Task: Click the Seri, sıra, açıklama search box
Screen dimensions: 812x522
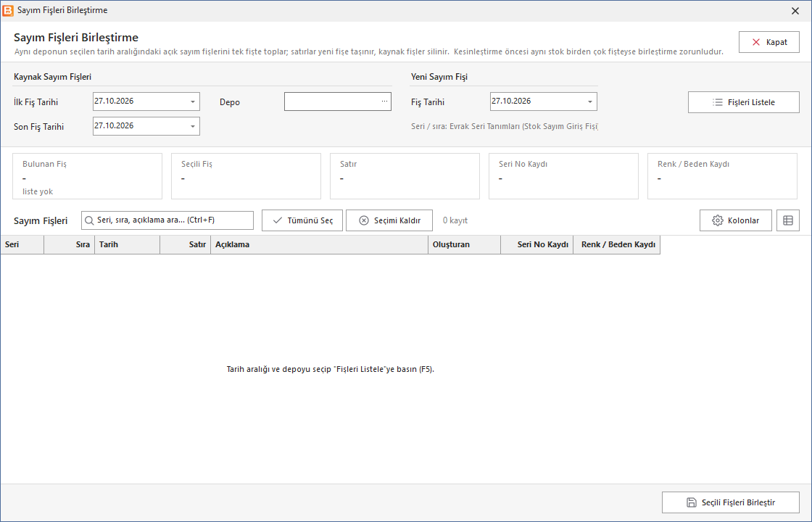Action: point(167,220)
